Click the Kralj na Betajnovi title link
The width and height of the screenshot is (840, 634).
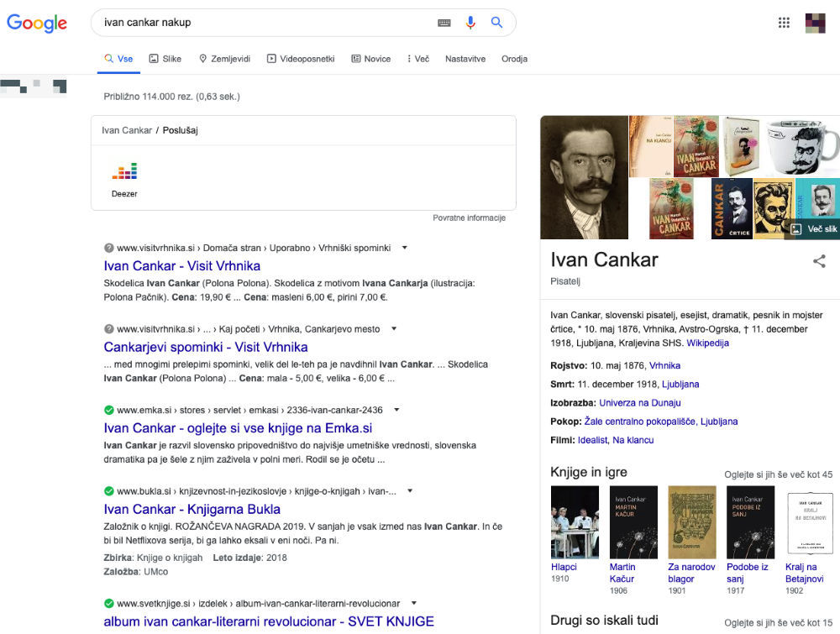(805, 573)
